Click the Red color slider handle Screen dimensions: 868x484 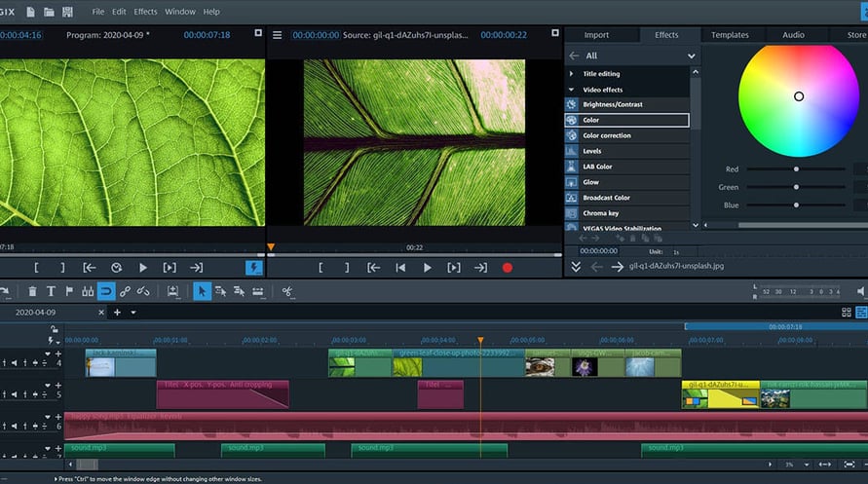(796, 169)
